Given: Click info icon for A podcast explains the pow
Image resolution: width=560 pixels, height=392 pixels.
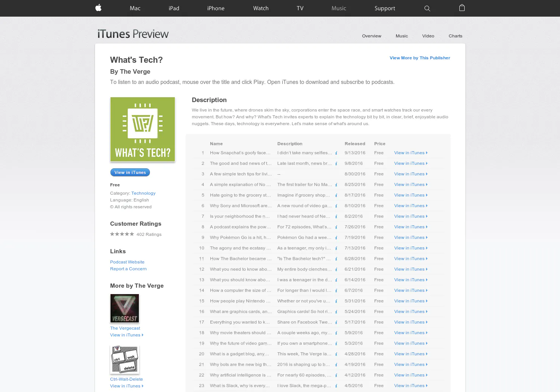Looking at the screenshot, I should (336, 227).
